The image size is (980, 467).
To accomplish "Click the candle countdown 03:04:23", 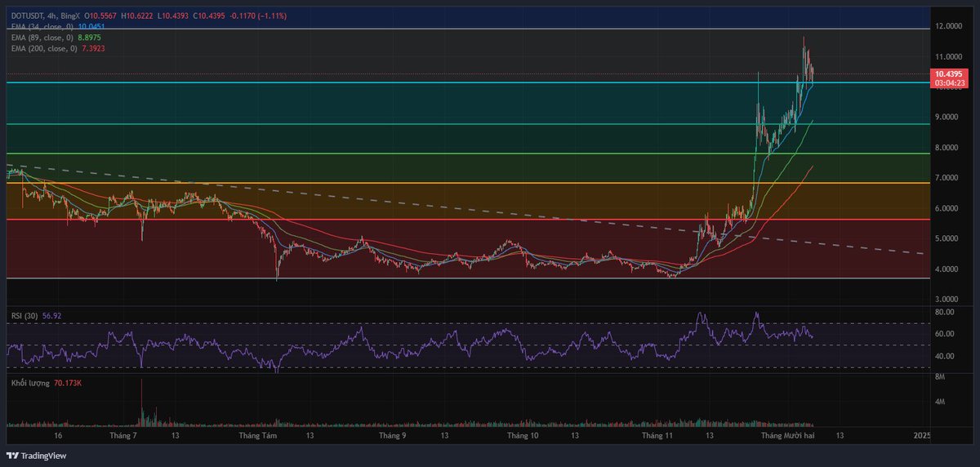I will click(949, 82).
